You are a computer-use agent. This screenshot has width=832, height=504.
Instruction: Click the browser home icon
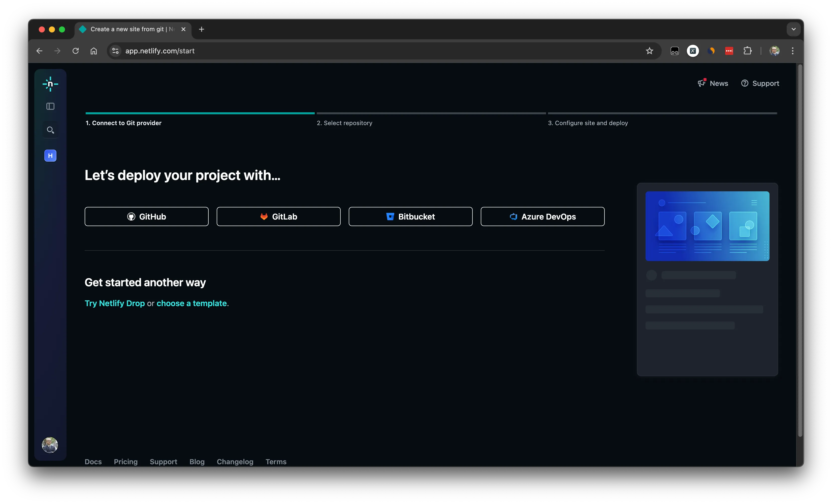pyautogui.click(x=93, y=51)
